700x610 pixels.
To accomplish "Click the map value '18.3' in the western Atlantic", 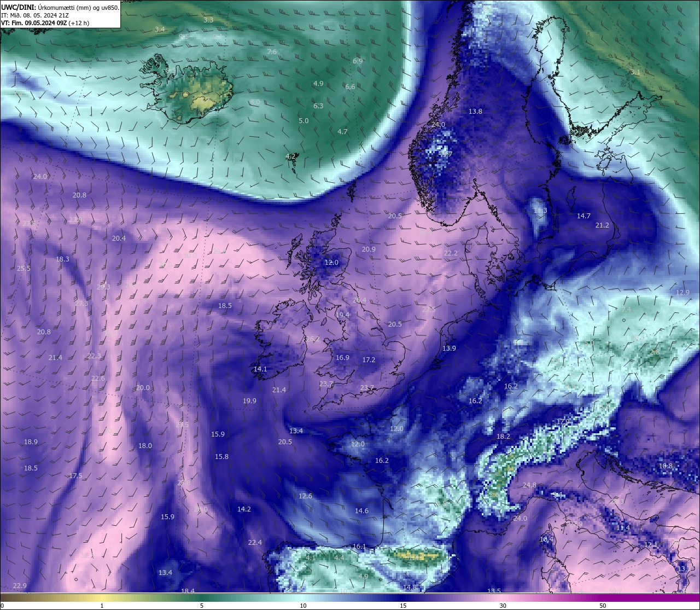I will [62, 259].
